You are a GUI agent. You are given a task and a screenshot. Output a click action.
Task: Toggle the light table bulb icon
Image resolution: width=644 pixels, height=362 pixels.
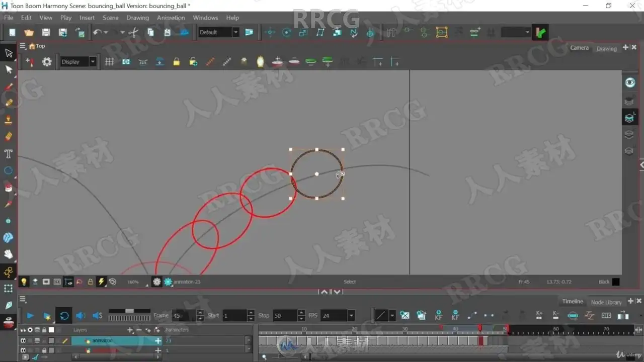24,282
